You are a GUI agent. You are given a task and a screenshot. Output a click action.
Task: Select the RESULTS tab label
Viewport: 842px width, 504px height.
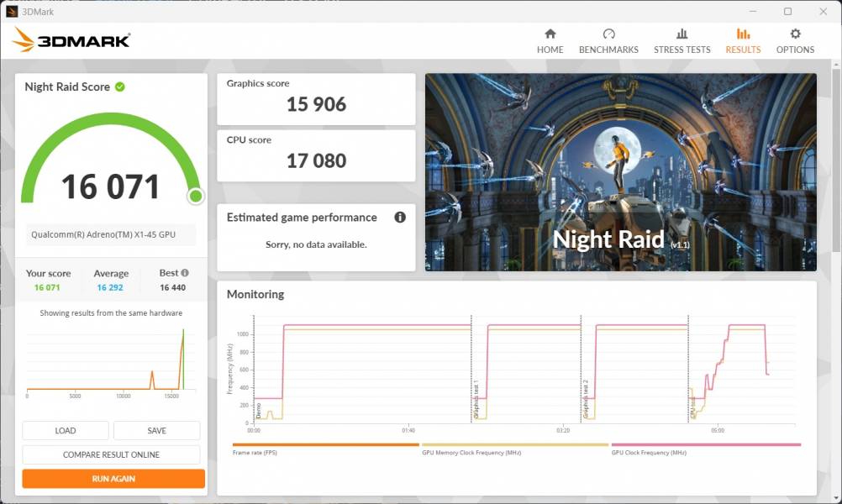click(743, 50)
